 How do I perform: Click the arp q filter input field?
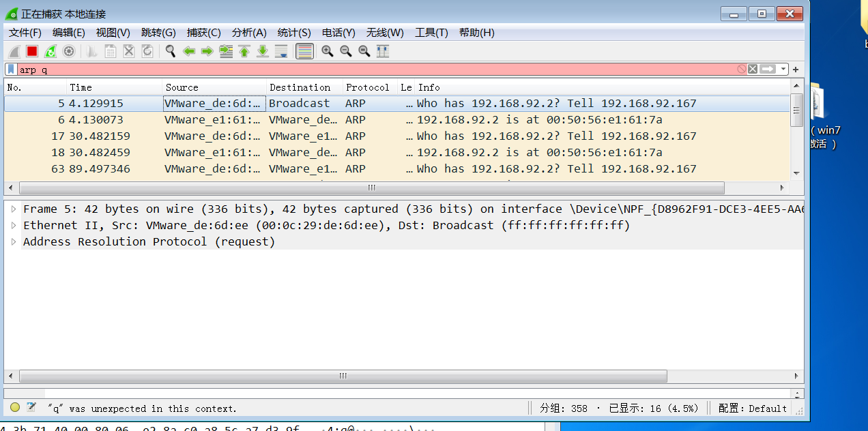pos(375,69)
